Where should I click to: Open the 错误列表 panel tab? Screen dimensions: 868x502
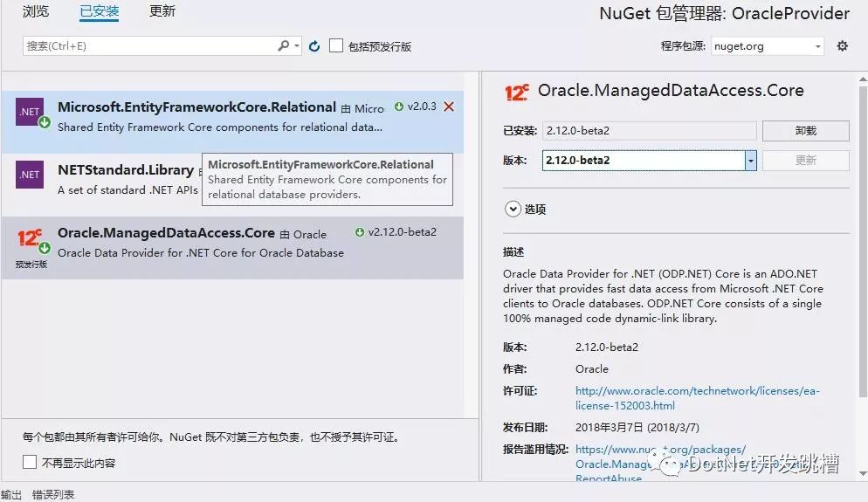click(x=53, y=495)
